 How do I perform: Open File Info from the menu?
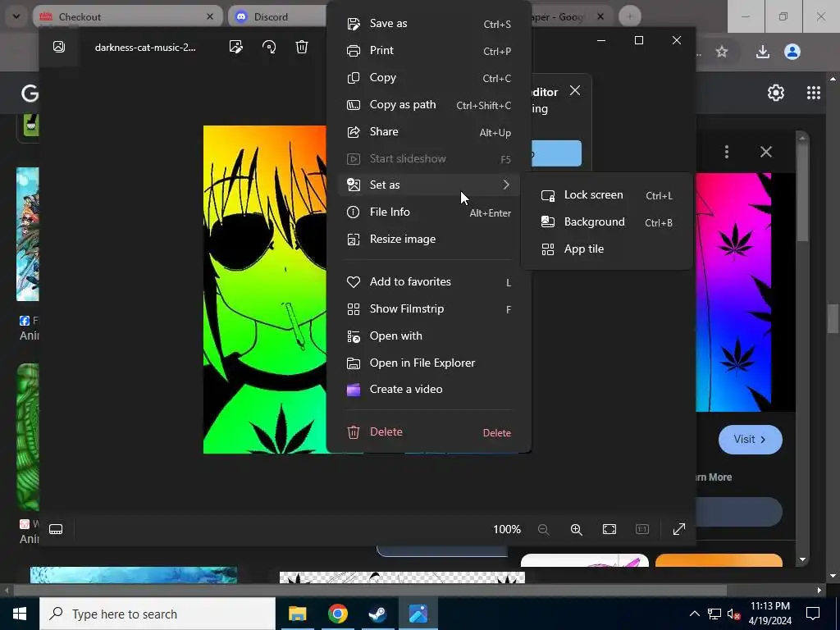pyautogui.click(x=428, y=212)
